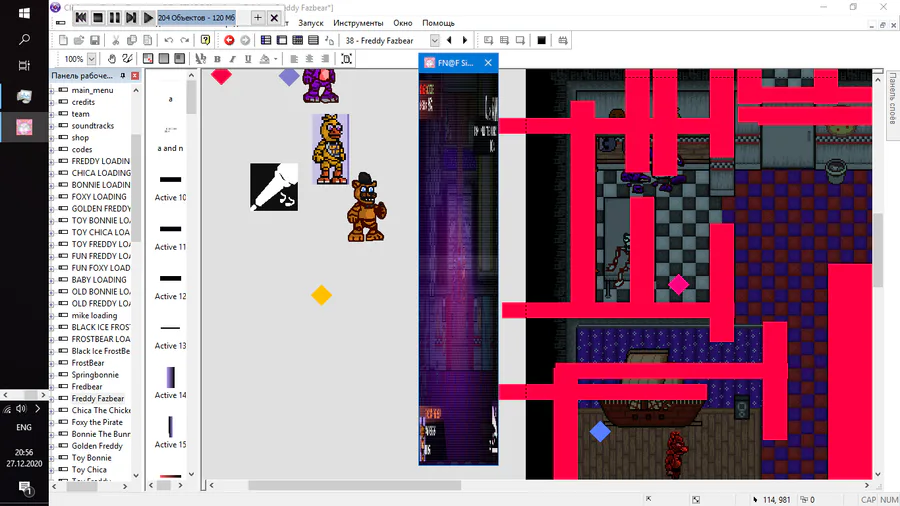
Task: Cut the selection with the scissors icon
Action: click(x=115, y=40)
